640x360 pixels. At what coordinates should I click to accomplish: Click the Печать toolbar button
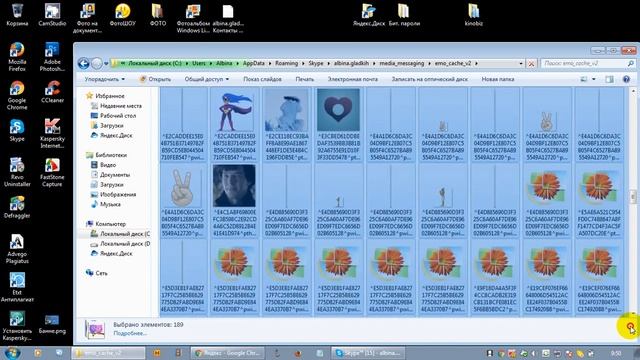tap(304, 79)
